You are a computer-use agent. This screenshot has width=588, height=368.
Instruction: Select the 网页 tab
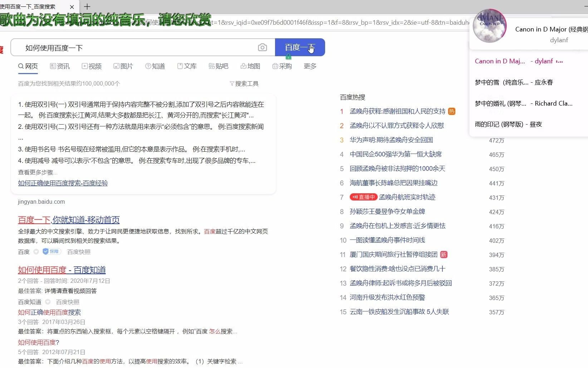tap(28, 66)
